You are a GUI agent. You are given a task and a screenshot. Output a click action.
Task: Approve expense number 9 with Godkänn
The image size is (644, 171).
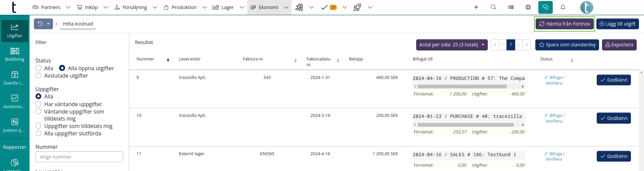click(x=613, y=80)
